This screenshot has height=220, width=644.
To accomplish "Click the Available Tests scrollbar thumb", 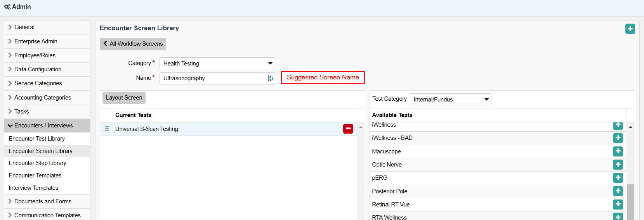I will click(x=630, y=201).
